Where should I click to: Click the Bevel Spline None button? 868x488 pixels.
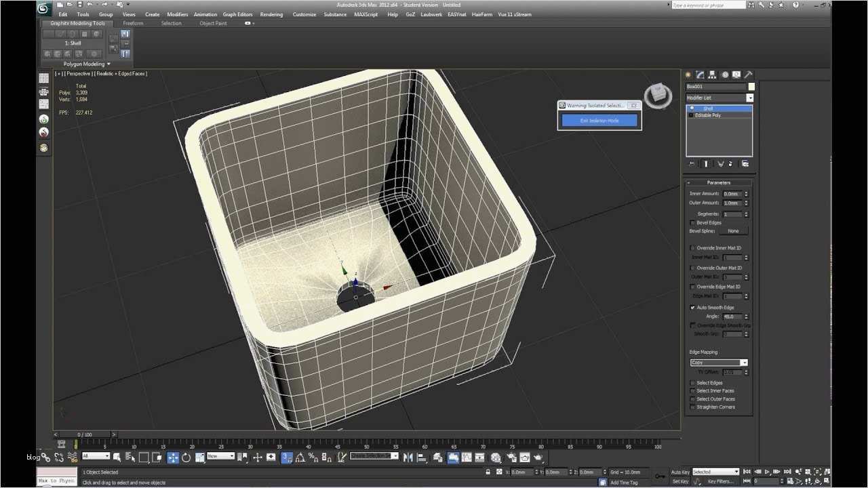click(733, 231)
